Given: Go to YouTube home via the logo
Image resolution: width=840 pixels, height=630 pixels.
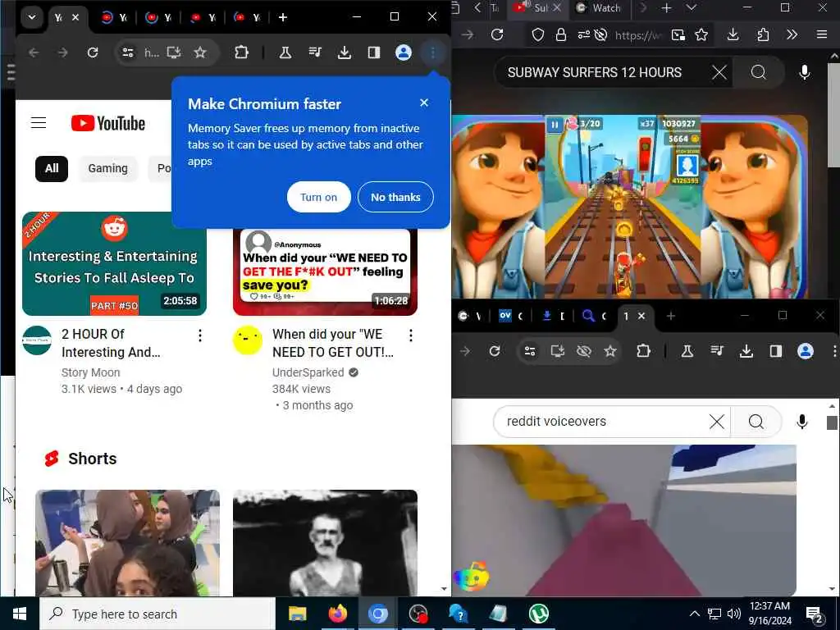Looking at the screenshot, I should coord(108,123).
